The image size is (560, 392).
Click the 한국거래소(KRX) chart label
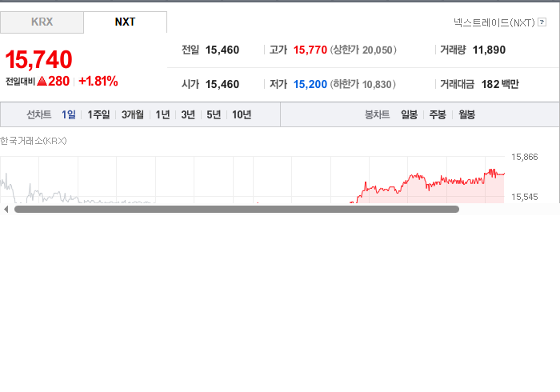coord(34,141)
